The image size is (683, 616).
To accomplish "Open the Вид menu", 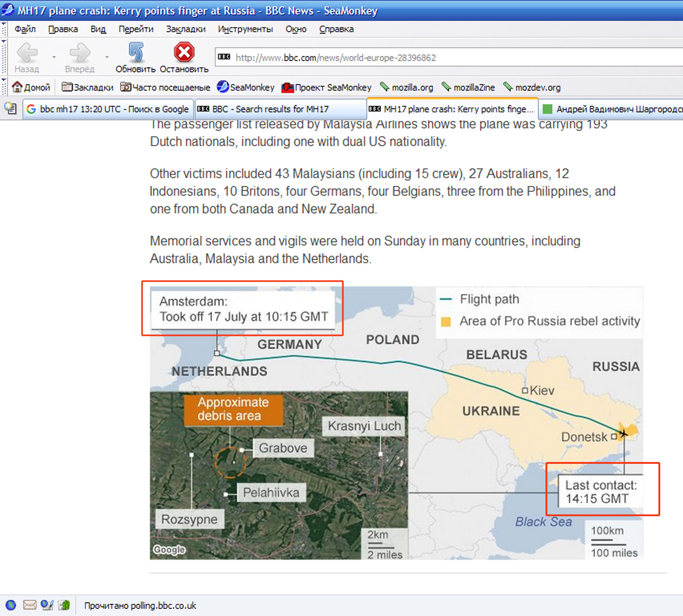I will point(98,29).
